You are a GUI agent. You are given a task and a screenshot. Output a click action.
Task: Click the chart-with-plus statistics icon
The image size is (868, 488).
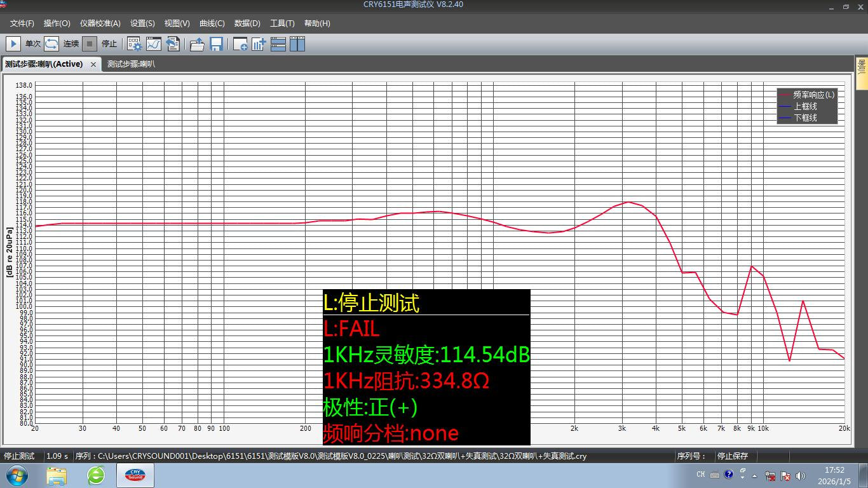(x=257, y=44)
